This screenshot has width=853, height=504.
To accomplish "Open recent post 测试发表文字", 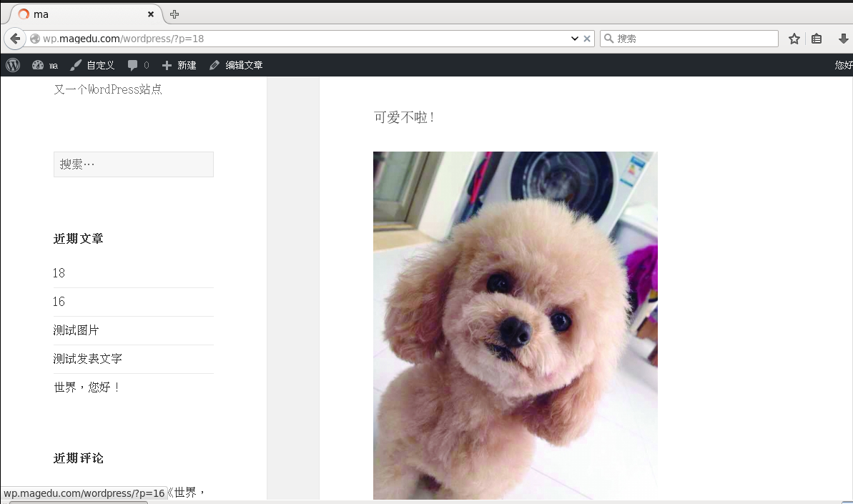I will 87,359.
